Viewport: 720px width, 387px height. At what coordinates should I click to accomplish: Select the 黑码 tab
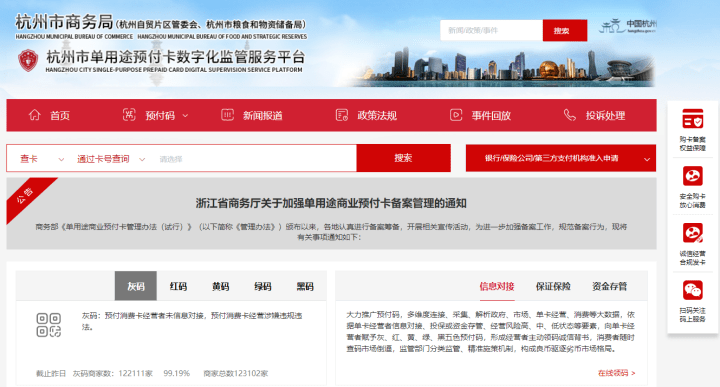[305, 286]
